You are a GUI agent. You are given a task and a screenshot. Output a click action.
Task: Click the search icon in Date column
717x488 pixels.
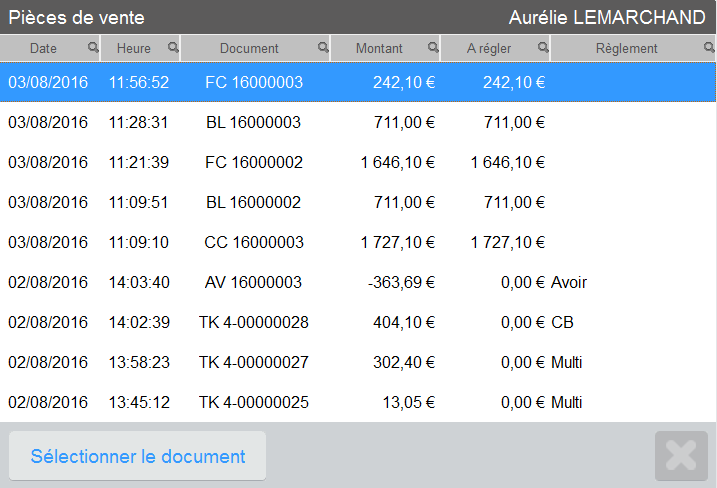click(93, 47)
